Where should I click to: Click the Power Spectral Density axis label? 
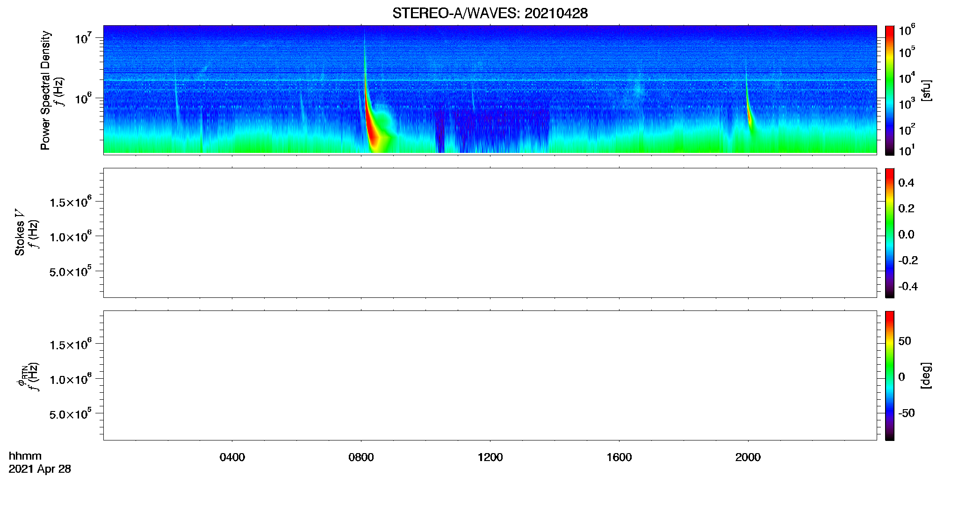pos(45,90)
